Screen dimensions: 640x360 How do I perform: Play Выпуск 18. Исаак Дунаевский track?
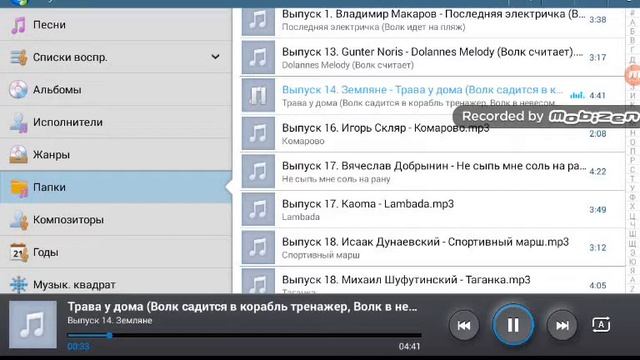point(433,247)
